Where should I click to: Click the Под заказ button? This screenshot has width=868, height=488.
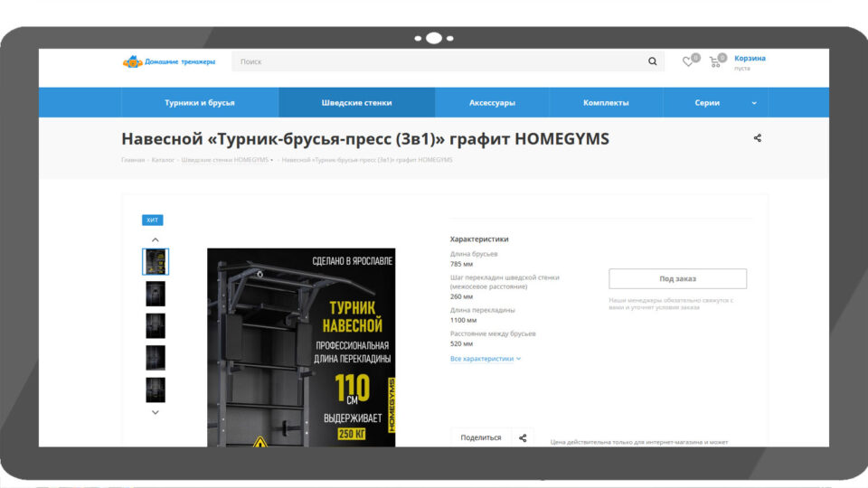click(677, 279)
